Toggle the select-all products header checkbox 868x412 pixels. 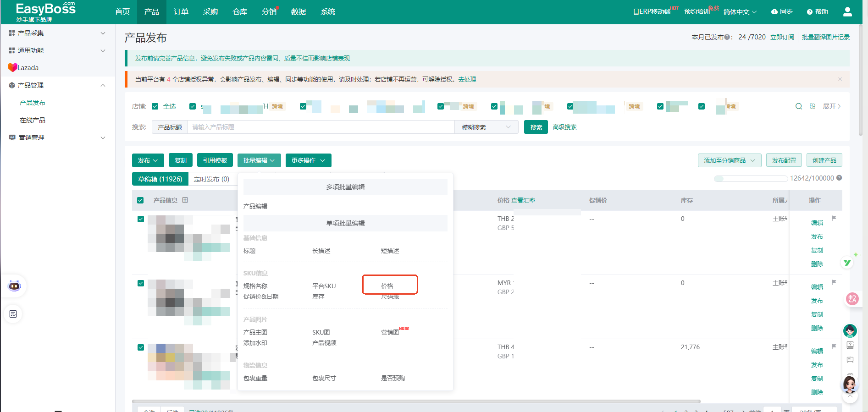pyautogui.click(x=140, y=200)
